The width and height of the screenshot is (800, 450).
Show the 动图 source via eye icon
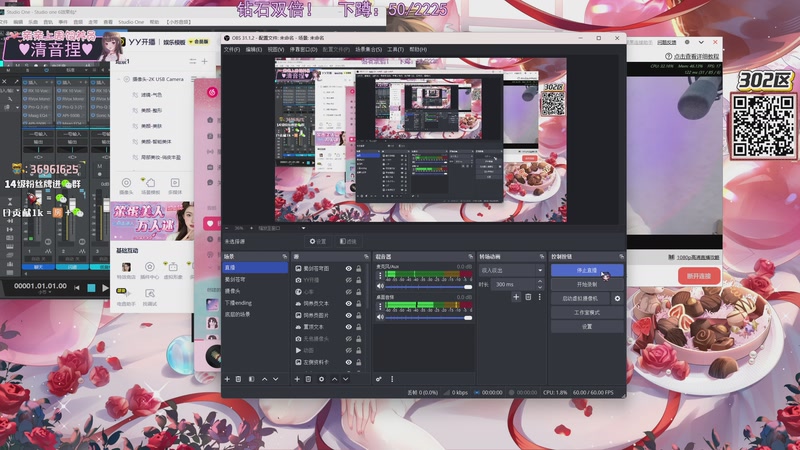pos(348,351)
